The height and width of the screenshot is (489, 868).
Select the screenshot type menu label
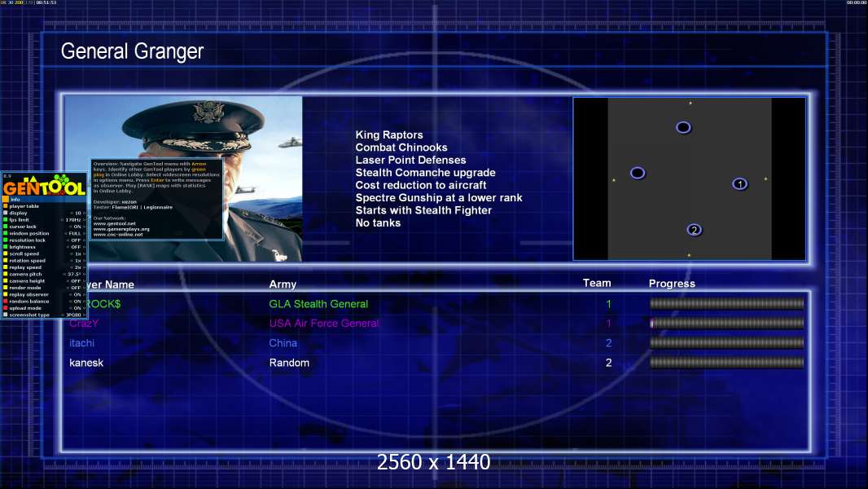[x=29, y=315]
